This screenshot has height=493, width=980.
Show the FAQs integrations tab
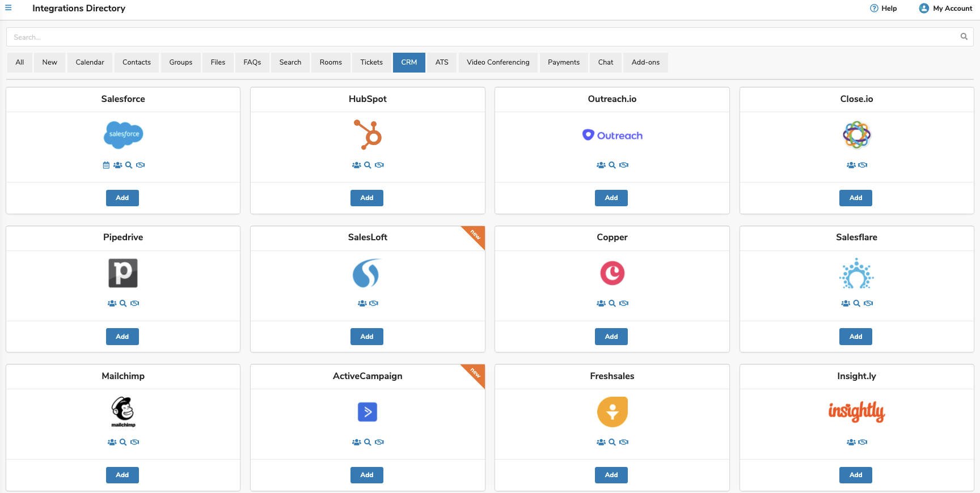(252, 62)
